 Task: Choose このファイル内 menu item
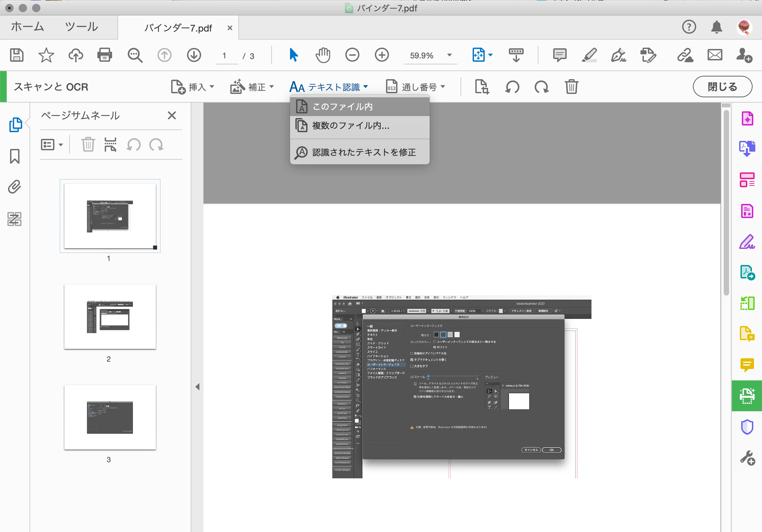(x=342, y=107)
